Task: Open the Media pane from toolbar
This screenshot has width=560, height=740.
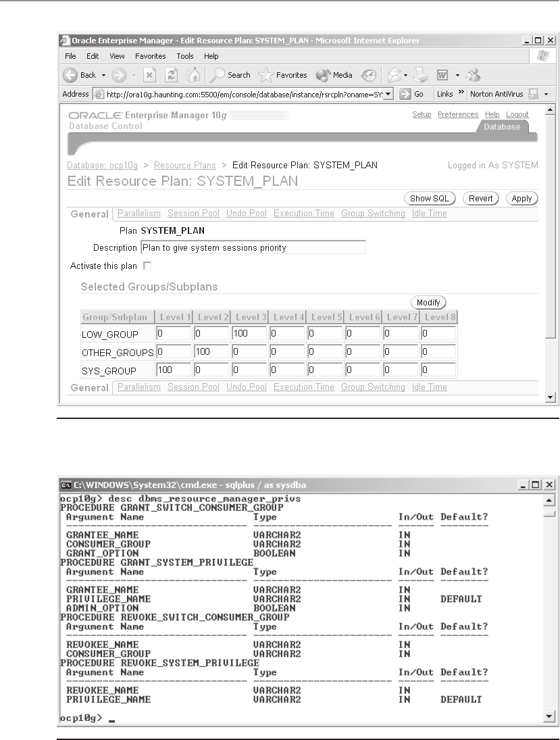Action: (334, 75)
